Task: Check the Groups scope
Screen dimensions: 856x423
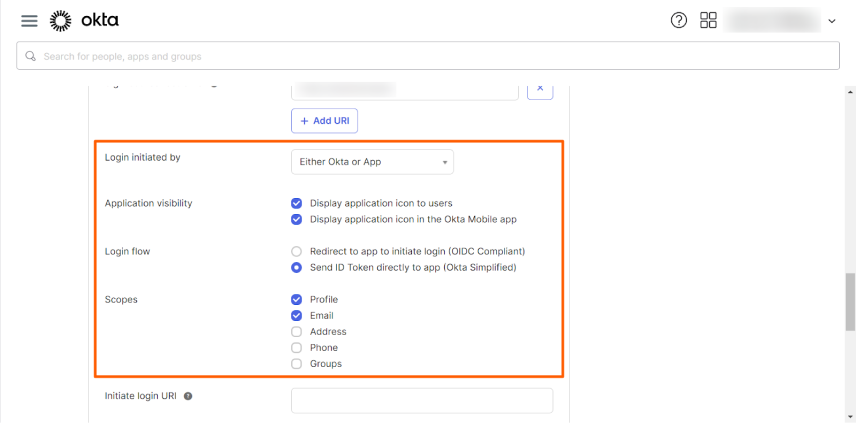Action: point(296,364)
